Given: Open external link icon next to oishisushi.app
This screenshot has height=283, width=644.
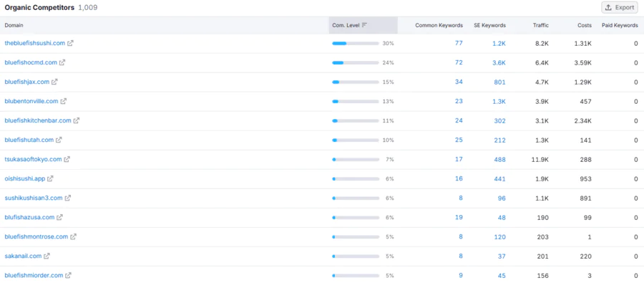Looking at the screenshot, I should [50, 179].
